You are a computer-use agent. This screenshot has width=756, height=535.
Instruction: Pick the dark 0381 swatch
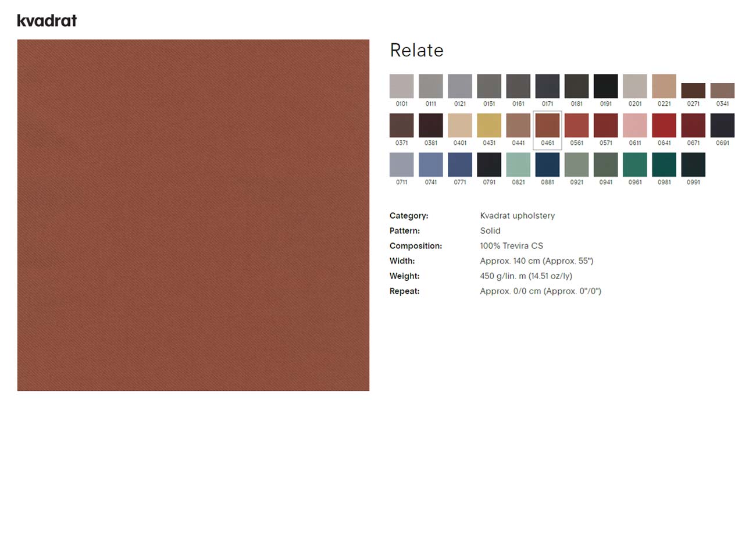tap(431, 126)
